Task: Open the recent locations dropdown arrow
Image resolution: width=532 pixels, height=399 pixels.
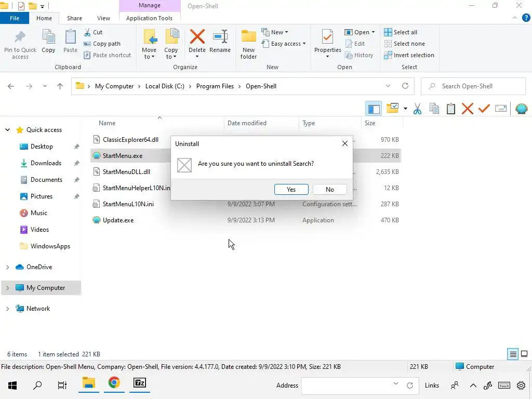Action: pos(45,86)
